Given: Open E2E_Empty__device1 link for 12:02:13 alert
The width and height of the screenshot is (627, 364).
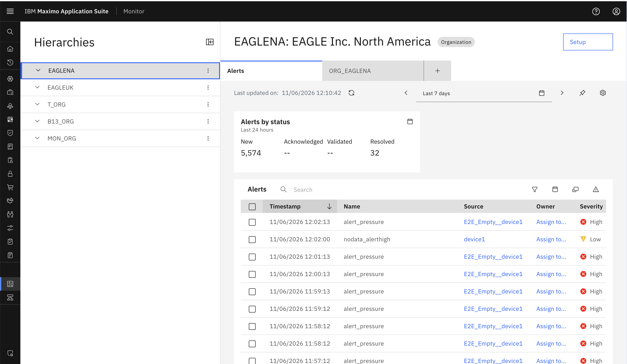Looking at the screenshot, I should coord(493,222).
